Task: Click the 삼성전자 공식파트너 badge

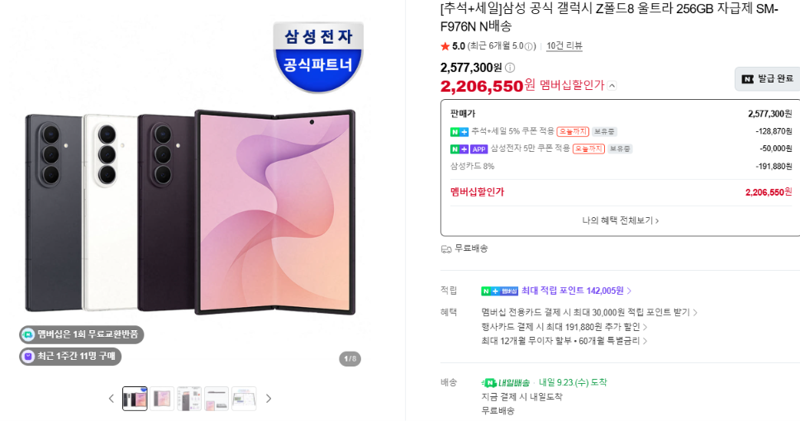Action: [x=318, y=57]
